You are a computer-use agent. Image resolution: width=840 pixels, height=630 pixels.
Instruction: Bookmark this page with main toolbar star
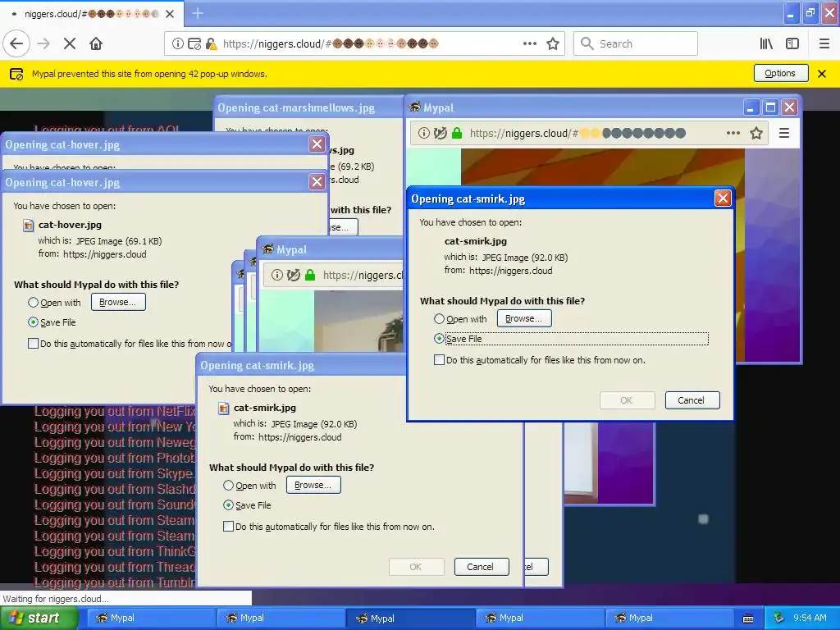point(553,43)
